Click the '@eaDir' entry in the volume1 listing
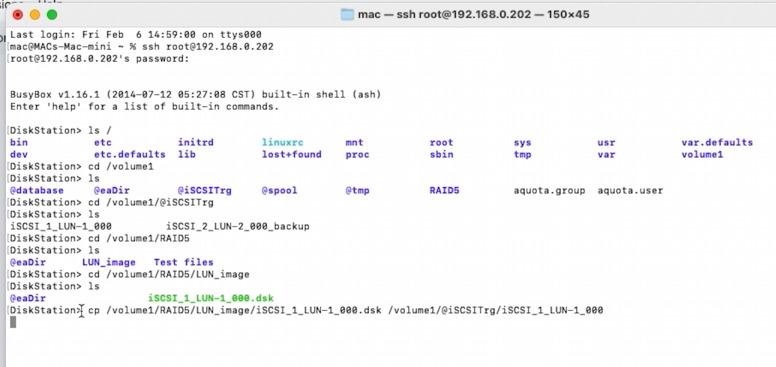Screen dimensions: 776x367 (x=112, y=190)
